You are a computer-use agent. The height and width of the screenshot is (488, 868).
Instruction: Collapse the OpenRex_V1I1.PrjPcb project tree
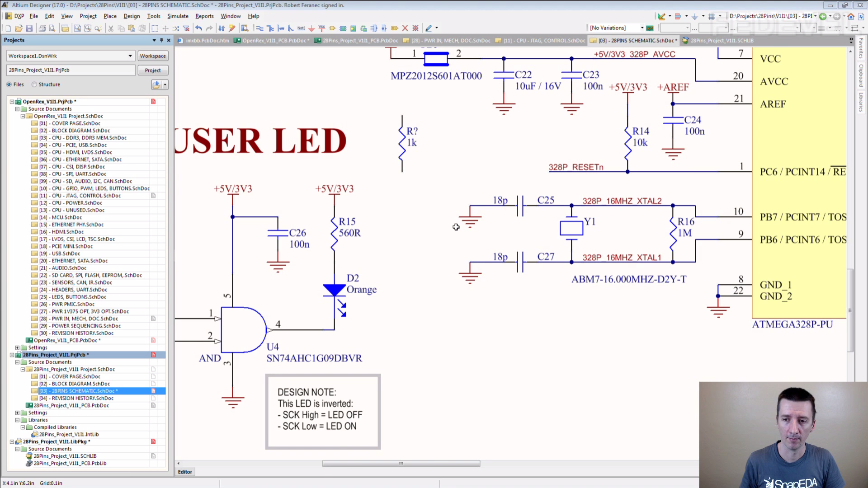(12, 102)
